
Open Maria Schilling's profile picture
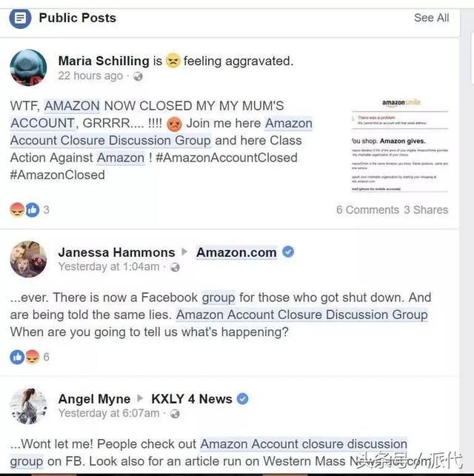coord(29,67)
